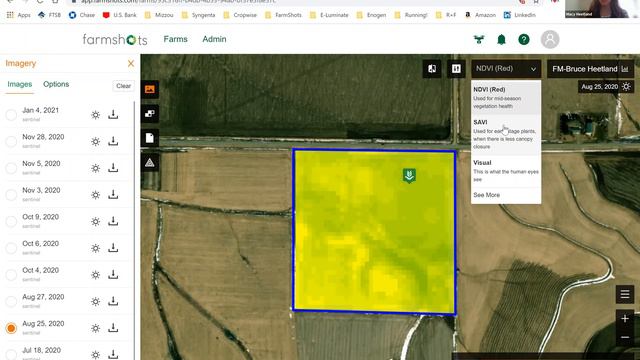Click brightness sun for Jan 4, 2021
Screen dimensions: 640x360
(x=96, y=115)
